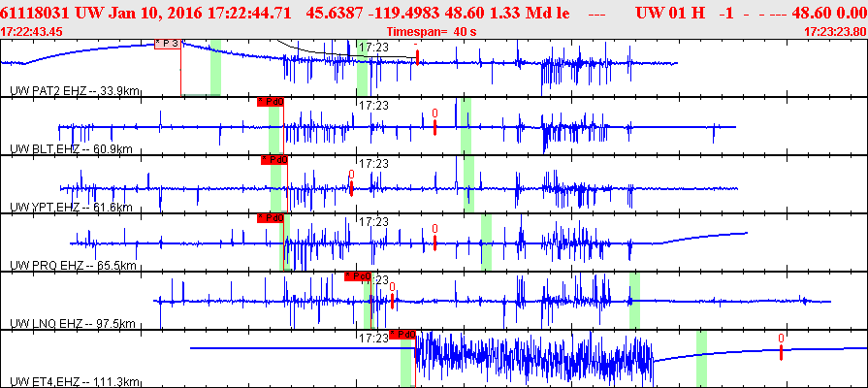Click the Pd0 pick flag on PRO trace
The image size is (868, 388).
270,218
